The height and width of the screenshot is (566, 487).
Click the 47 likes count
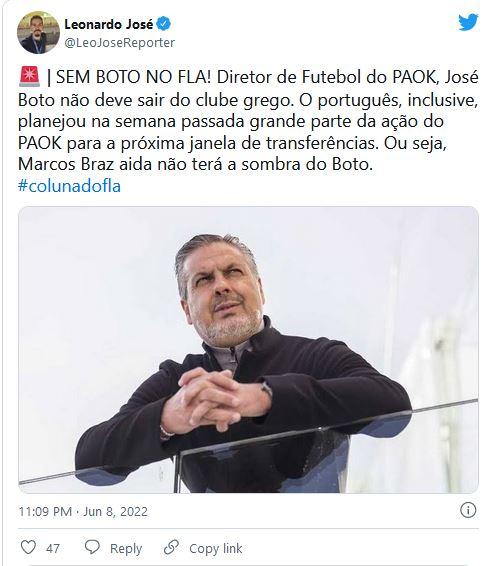pyautogui.click(x=53, y=548)
